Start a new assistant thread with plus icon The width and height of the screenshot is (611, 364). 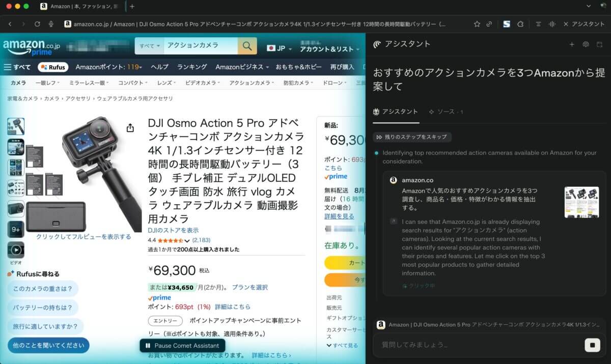coord(572,44)
